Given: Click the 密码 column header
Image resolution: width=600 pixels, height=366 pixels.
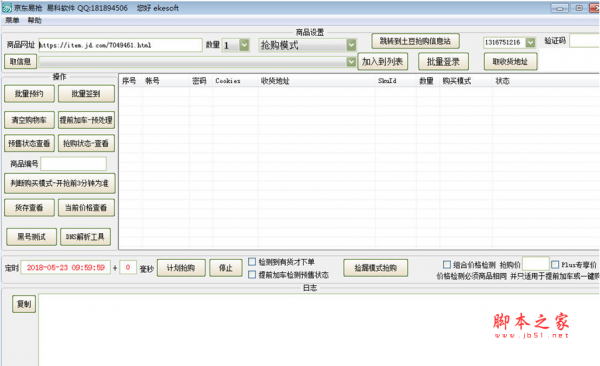Looking at the screenshot, I should coord(201,81).
